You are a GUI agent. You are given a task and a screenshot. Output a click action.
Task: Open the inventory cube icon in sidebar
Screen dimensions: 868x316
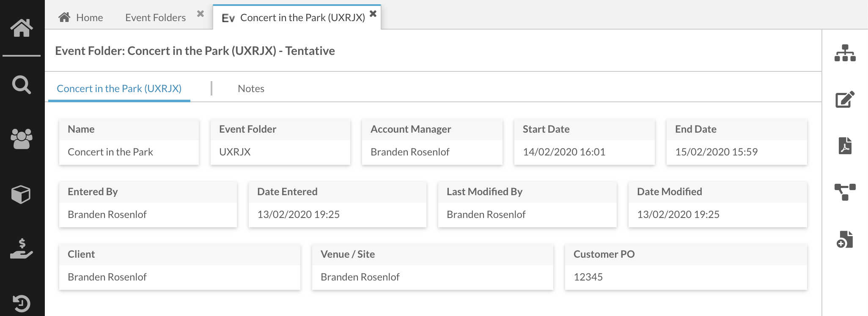click(x=21, y=195)
